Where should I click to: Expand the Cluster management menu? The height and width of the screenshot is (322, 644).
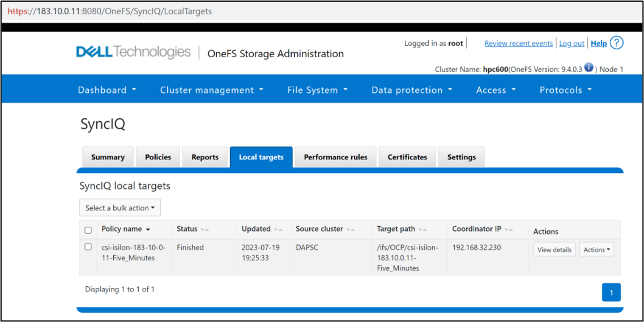point(212,90)
